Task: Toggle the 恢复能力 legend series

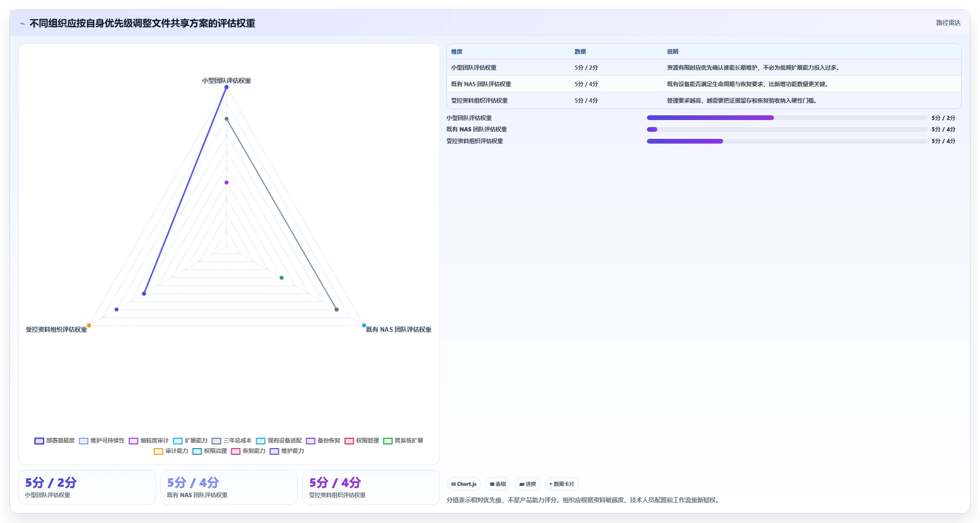Action: click(x=248, y=451)
